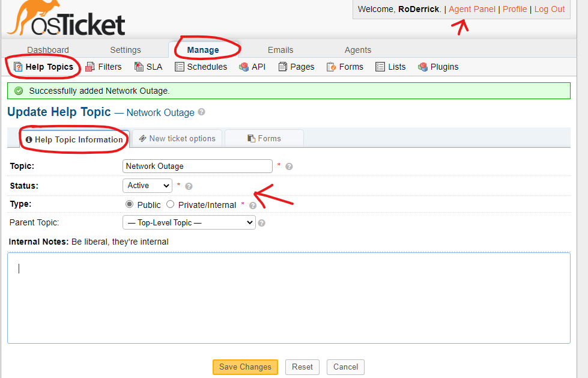The image size is (588, 378).
Task: Click the Plugins cubes icon
Action: [423, 67]
